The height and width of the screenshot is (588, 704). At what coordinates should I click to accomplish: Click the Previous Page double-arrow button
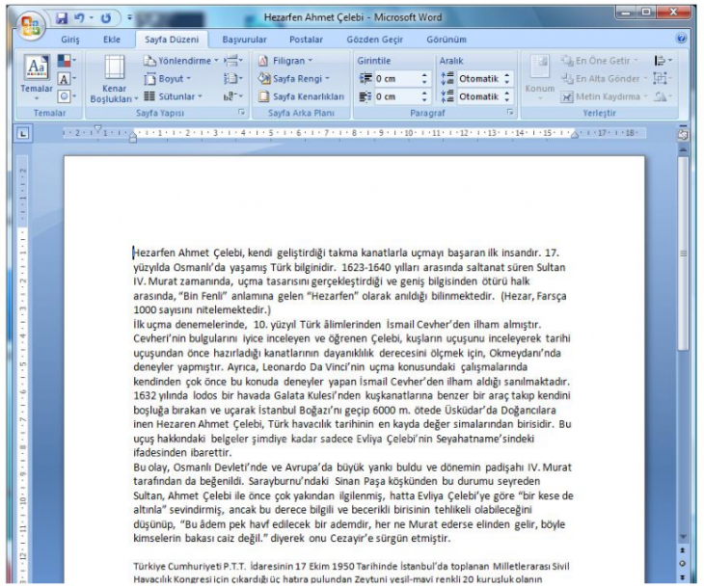coord(683,550)
